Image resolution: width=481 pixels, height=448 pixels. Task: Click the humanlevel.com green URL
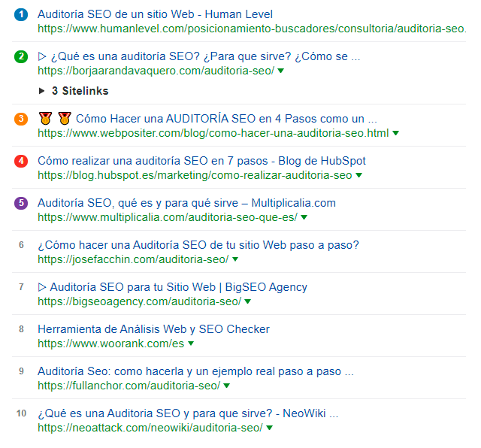point(252,29)
